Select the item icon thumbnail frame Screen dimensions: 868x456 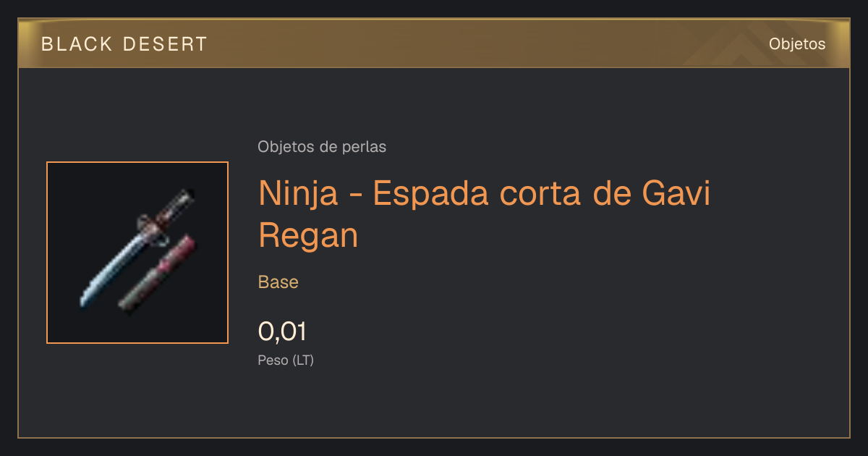[137, 253]
